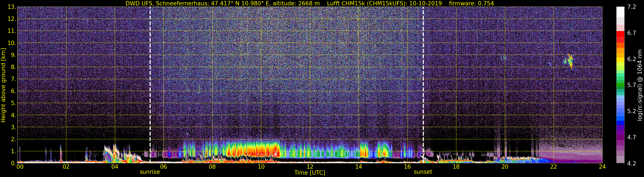Click the 'altitude: 2668 m' text
The height and width of the screenshot is (177, 644).
(297, 3)
